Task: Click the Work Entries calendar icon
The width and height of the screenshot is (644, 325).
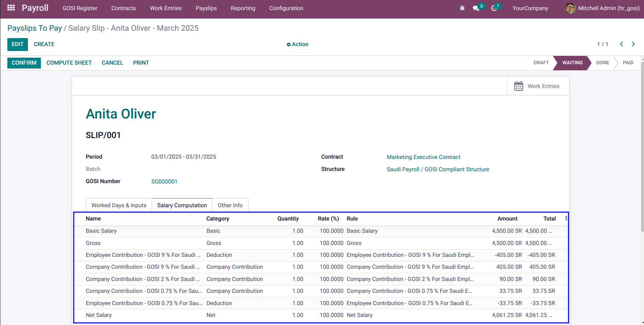Action: click(x=519, y=86)
